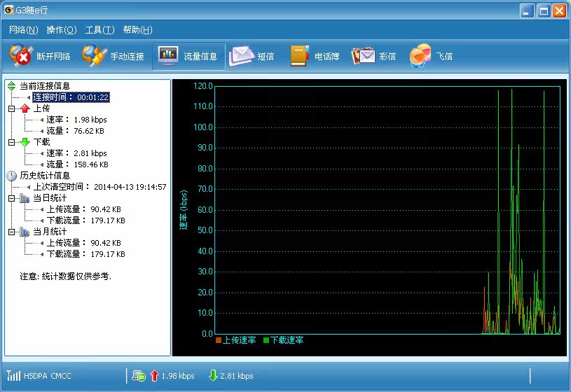The height and width of the screenshot is (392, 571).
Task: Collapse the download (下载) tree node
Action: tap(11, 142)
